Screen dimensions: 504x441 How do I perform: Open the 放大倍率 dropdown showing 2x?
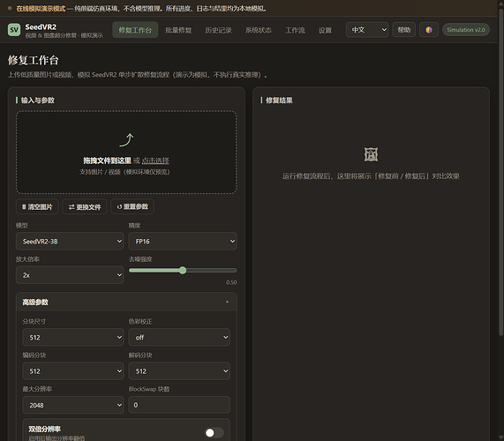coord(70,275)
